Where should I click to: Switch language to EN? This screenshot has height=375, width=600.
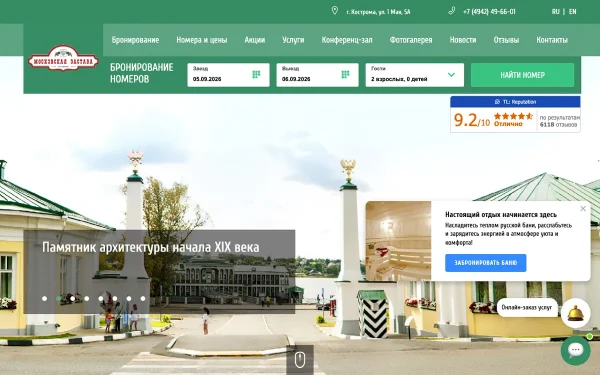tap(572, 11)
